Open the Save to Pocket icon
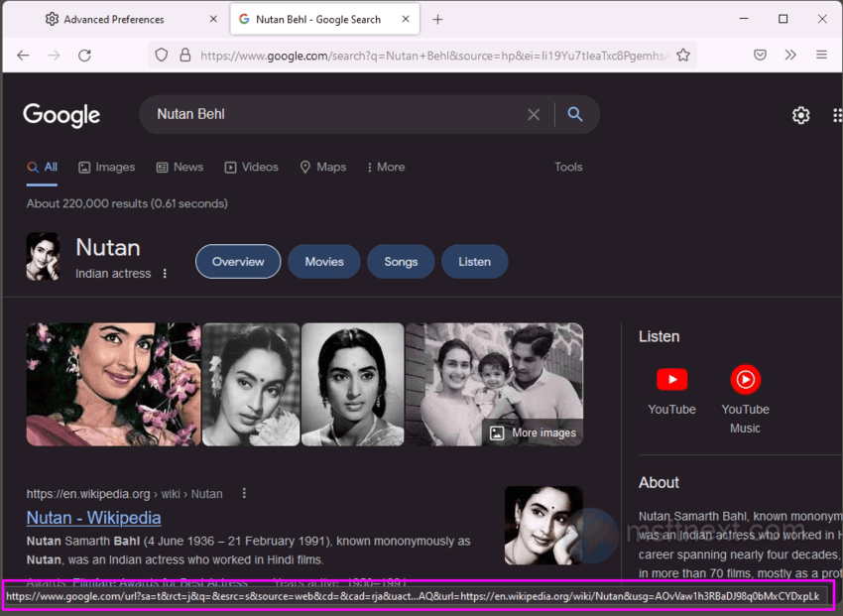The image size is (843, 616). [x=760, y=55]
